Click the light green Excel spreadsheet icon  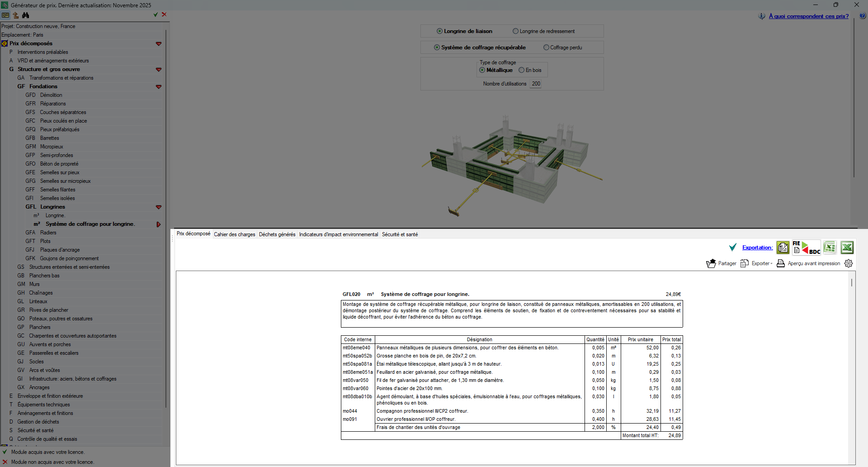830,248
